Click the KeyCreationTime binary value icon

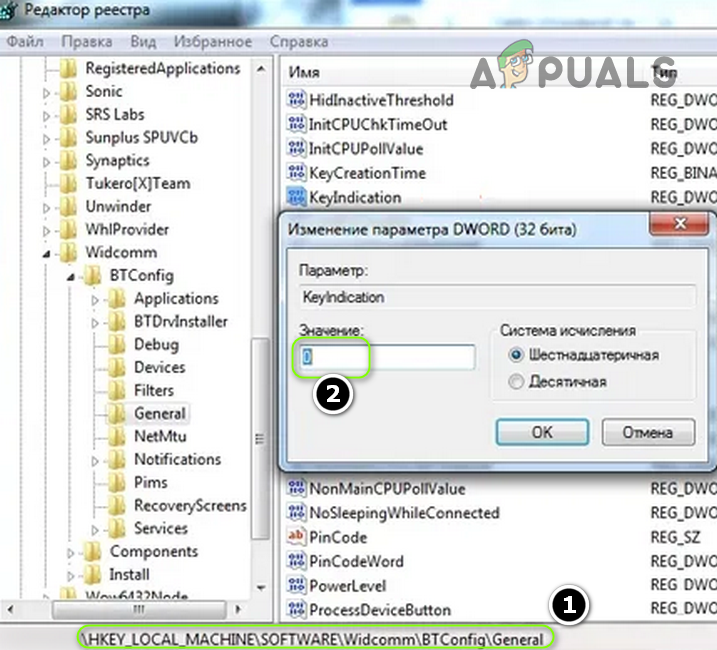pyautogui.click(x=296, y=172)
